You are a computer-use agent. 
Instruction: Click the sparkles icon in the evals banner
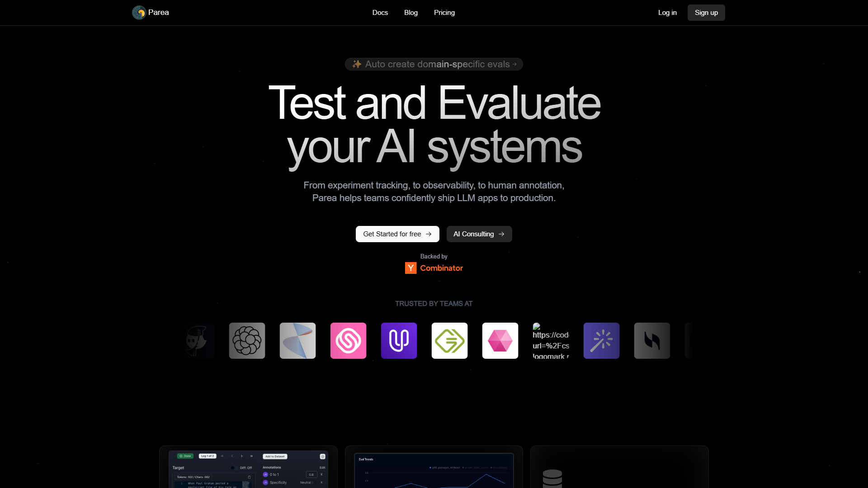357,64
